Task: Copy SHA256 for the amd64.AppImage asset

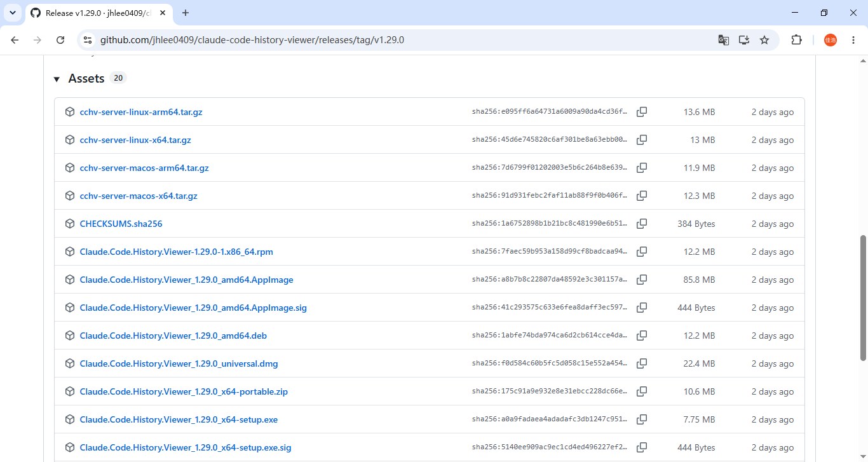Action: click(x=642, y=280)
